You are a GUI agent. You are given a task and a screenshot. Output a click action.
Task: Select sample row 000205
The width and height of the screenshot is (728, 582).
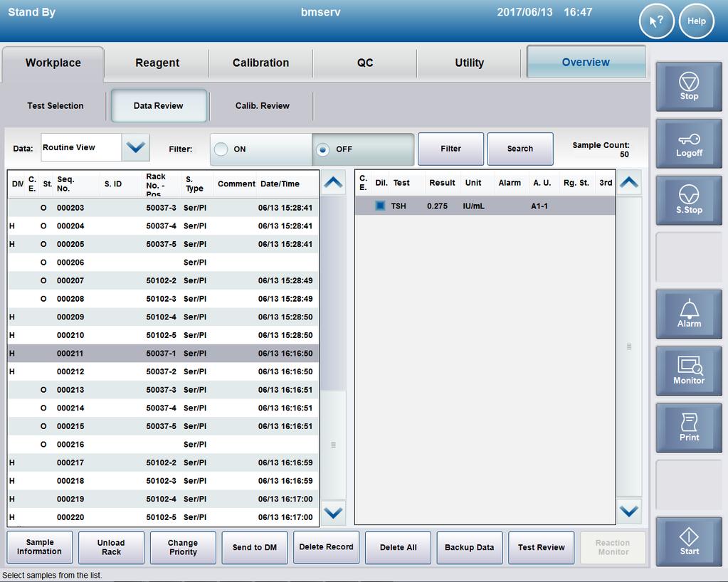(164, 244)
